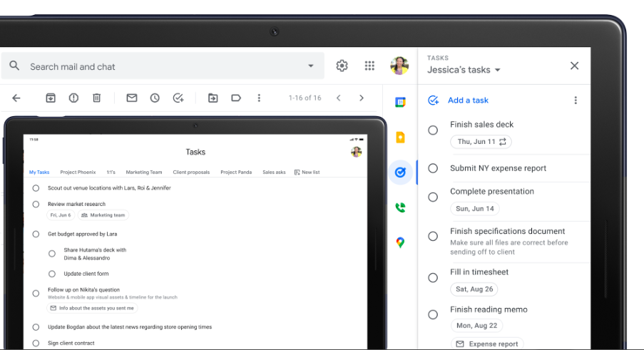Open the tasks panel three-dot menu
The width and height of the screenshot is (644, 350).
576,101
